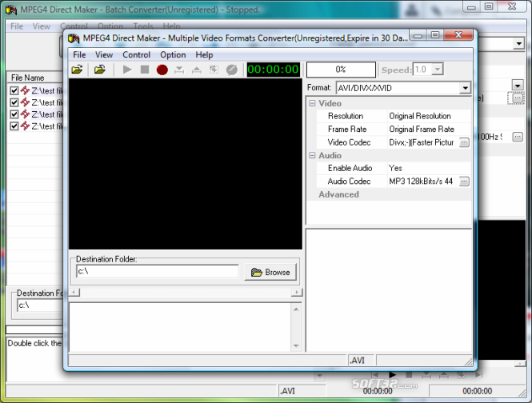Viewport: 532px width, 403px height.
Task: Open Video Codec ellipsis settings button
Action: pyautogui.click(x=464, y=142)
